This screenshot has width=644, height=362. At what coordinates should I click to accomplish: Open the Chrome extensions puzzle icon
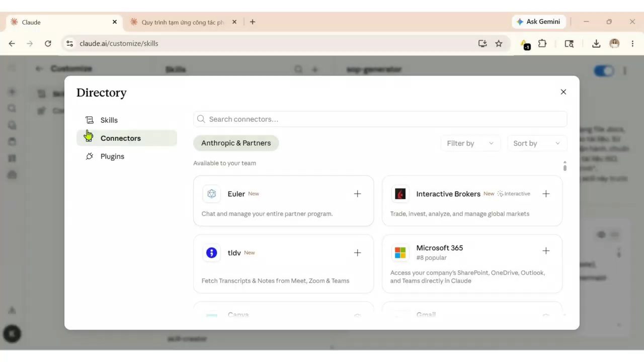click(542, 44)
